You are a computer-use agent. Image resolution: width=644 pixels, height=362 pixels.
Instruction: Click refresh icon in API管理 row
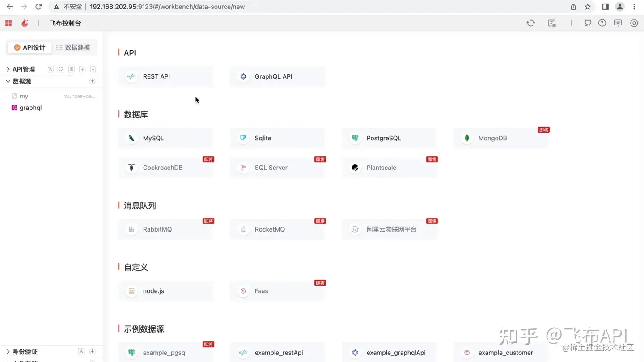61,69
